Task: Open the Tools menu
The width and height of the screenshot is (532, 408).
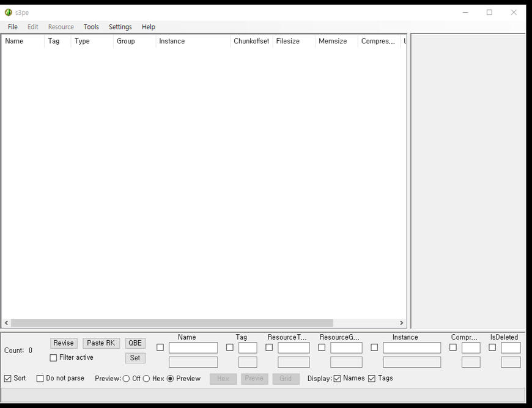Action: pyautogui.click(x=91, y=27)
